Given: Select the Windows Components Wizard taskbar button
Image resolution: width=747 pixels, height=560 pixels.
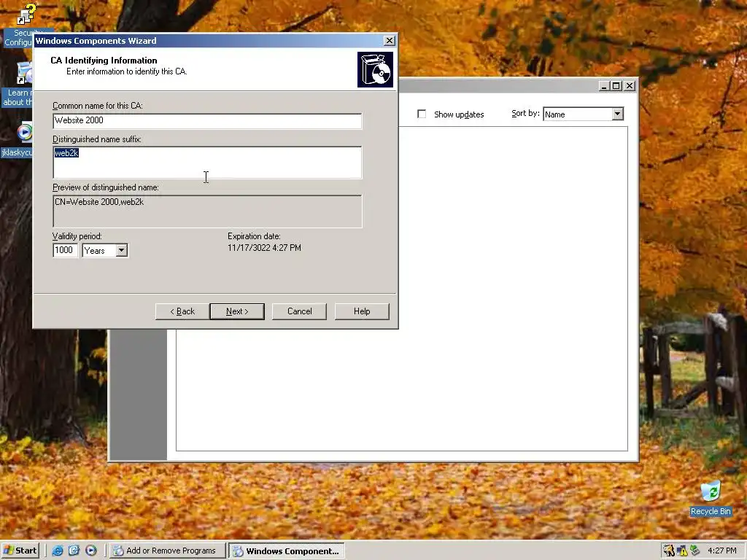Looking at the screenshot, I should pyautogui.click(x=286, y=551).
